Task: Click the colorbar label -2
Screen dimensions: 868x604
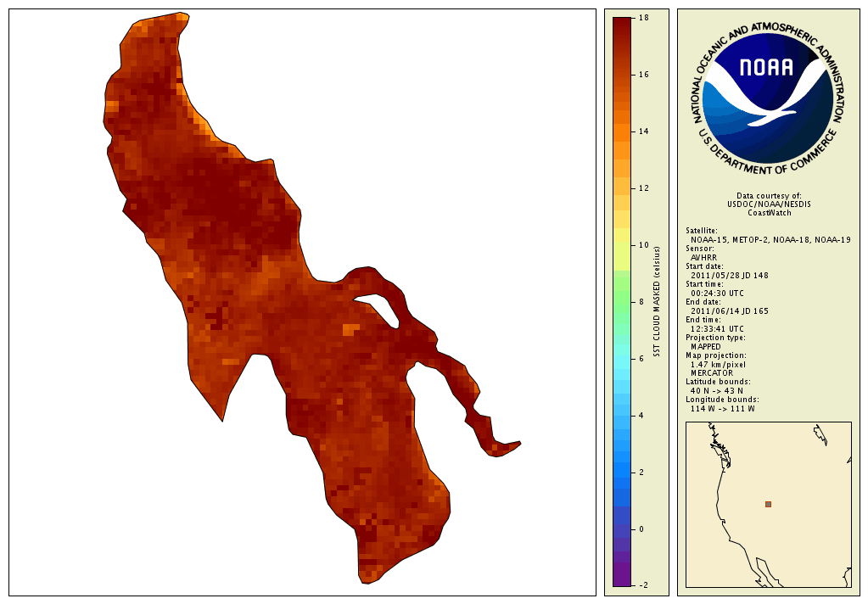Action: [642, 585]
